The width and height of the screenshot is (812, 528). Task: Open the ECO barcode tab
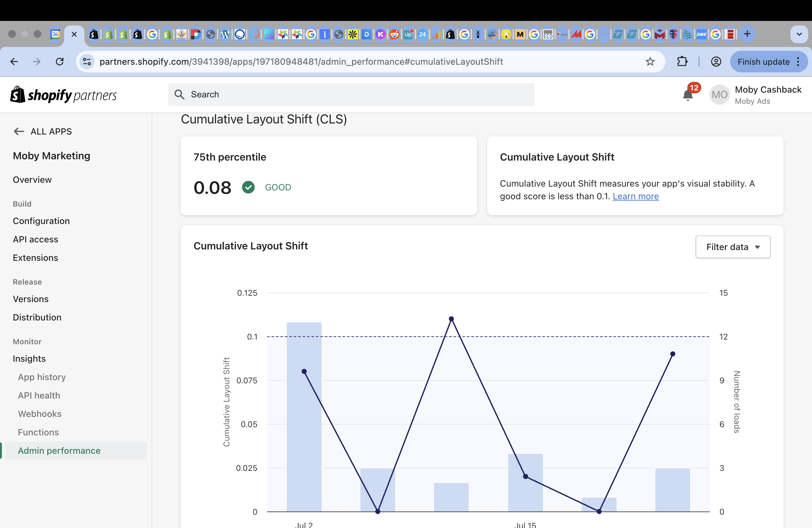point(548,34)
